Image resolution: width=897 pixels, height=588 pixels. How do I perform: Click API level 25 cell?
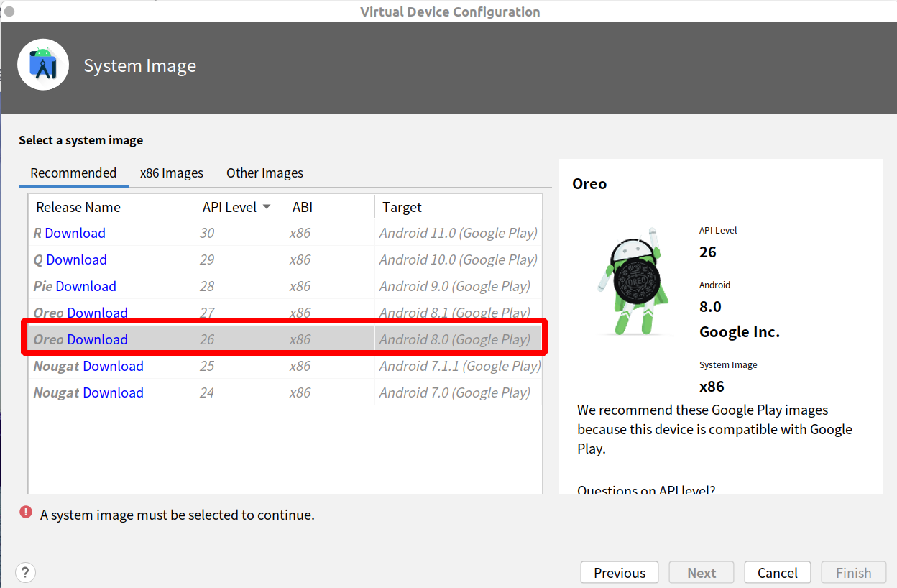[240, 366]
